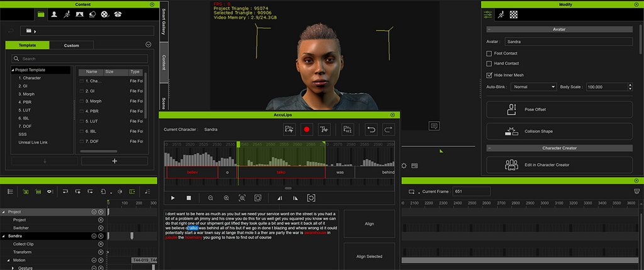Zoom out the AccuLips waveform
The width and height of the screenshot is (644, 270).
pos(211,198)
